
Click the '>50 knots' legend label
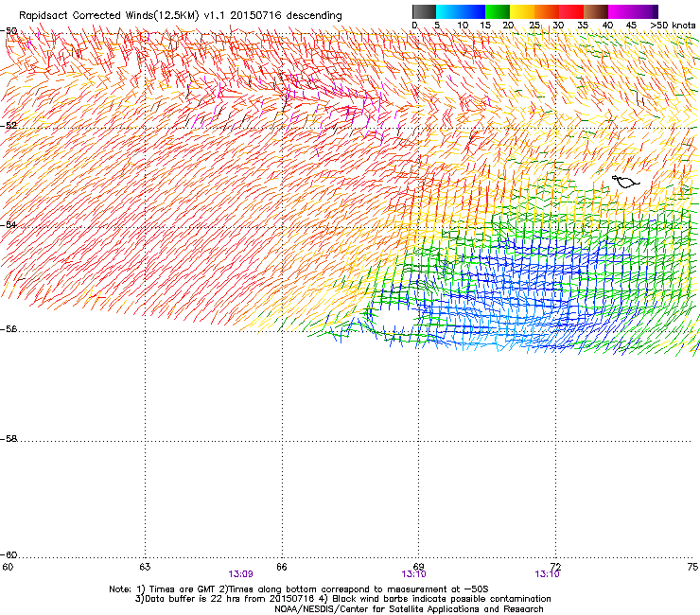click(x=673, y=25)
